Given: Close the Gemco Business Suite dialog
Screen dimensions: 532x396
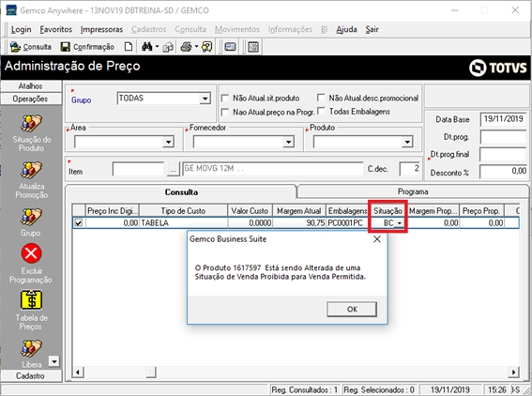Looking at the screenshot, I should [377, 239].
